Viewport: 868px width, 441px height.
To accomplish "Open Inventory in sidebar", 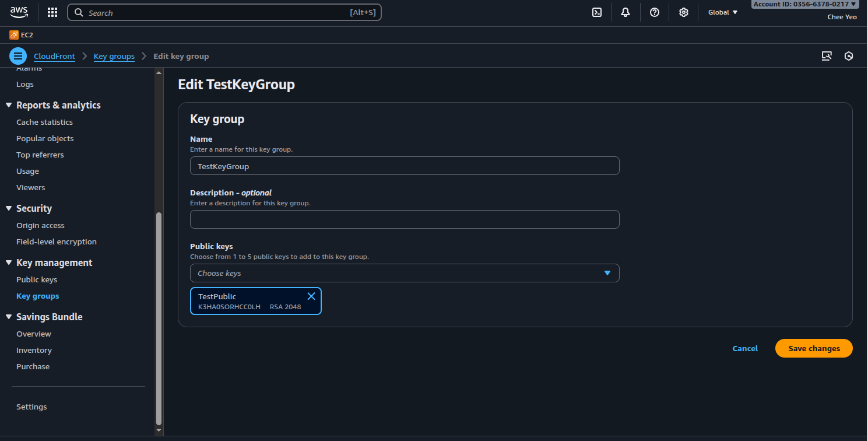I will (34, 350).
